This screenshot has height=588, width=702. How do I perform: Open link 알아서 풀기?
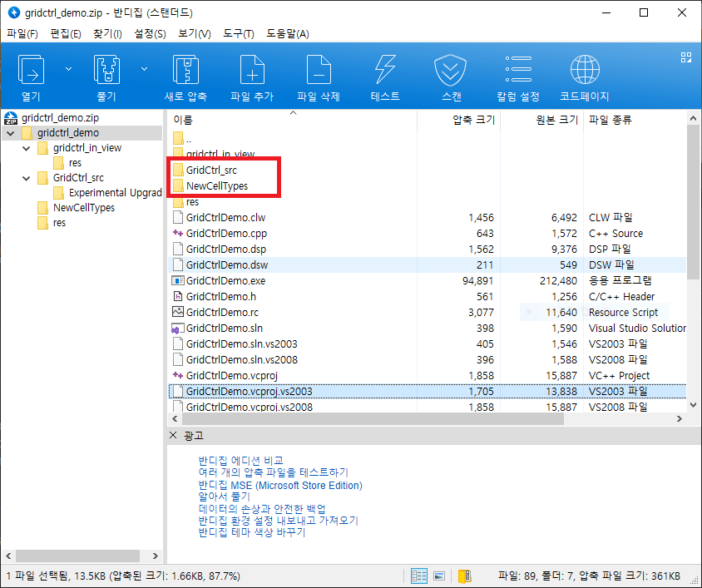(x=225, y=497)
